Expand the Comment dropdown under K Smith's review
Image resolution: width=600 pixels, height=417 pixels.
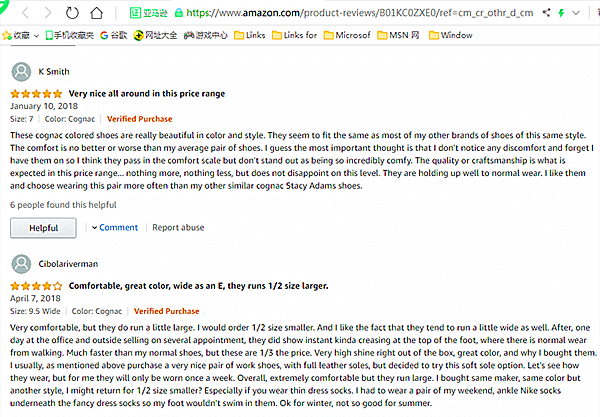pos(113,227)
